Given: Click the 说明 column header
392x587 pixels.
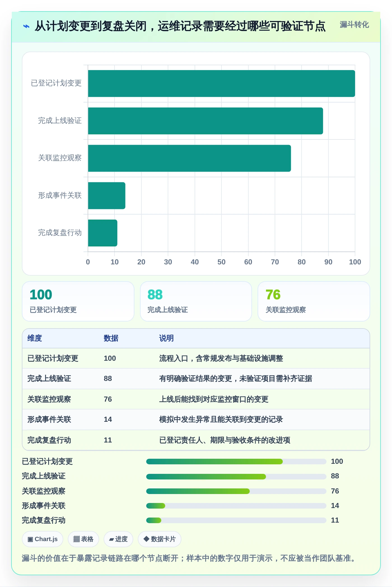Looking at the screenshot, I should pos(167,338).
